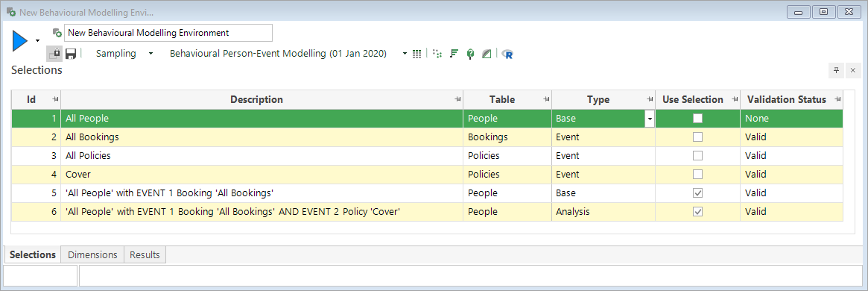Click Base type cell in row 5
868x291 pixels.
[x=604, y=193]
